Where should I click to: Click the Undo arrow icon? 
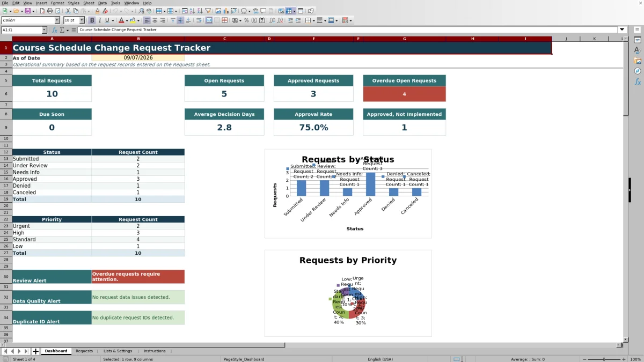point(115,11)
